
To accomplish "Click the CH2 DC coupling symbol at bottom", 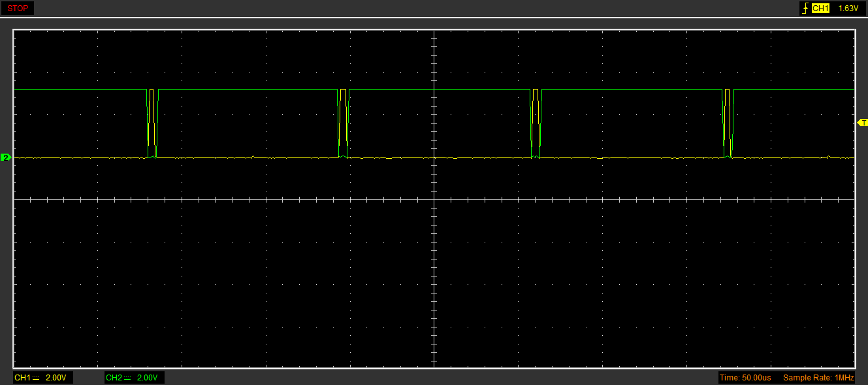I will pyautogui.click(x=127, y=378).
